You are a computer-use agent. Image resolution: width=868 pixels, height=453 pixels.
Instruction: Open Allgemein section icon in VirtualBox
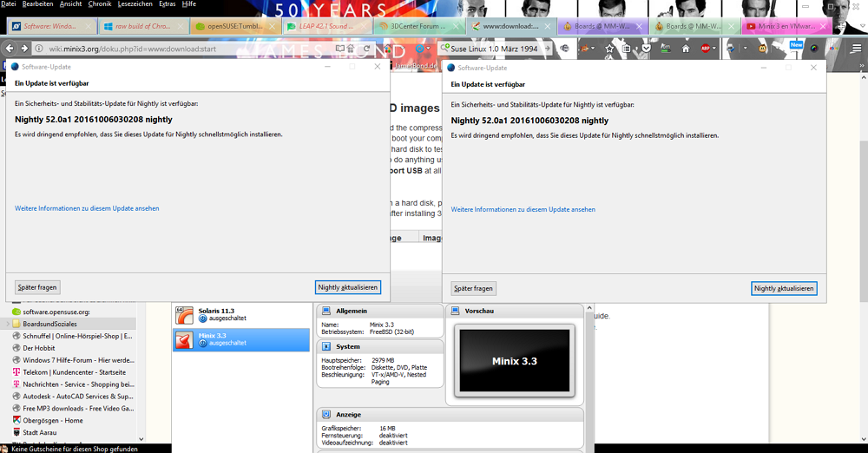(x=326, y=311)
